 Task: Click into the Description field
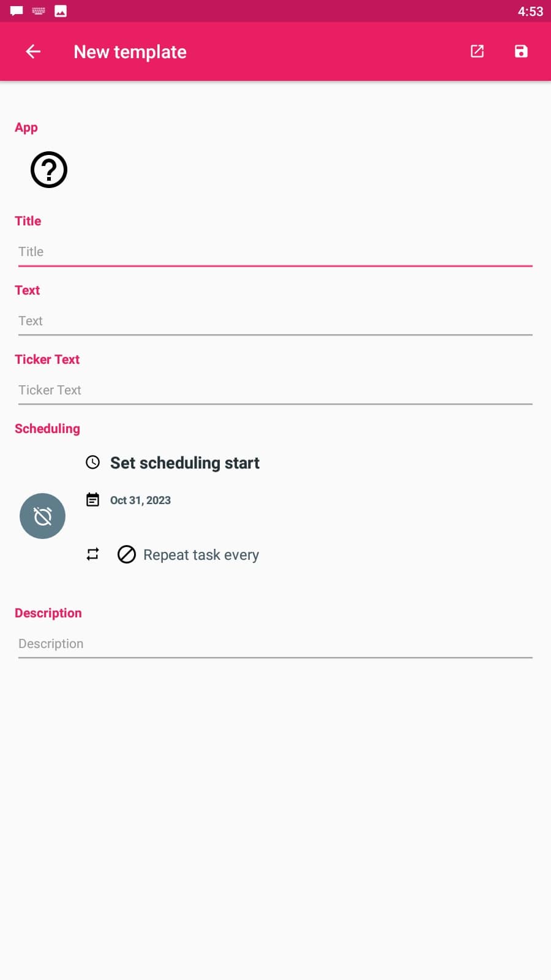click(x=275, y=644)
